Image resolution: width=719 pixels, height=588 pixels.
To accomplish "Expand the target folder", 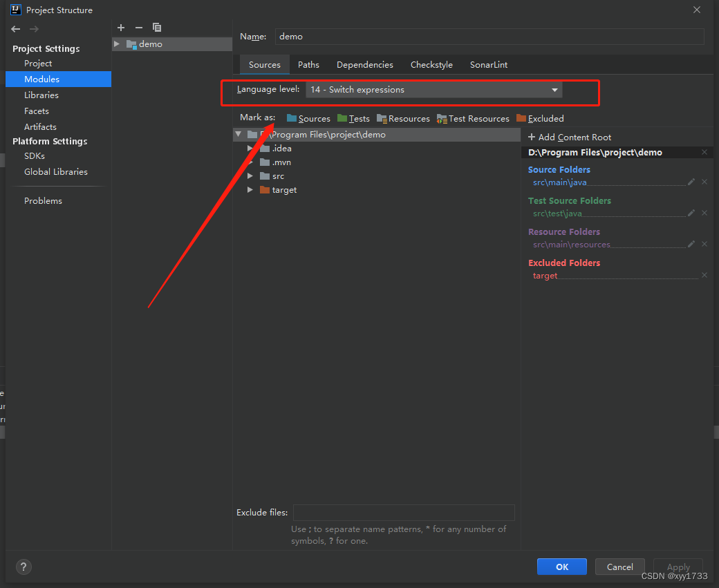I will (x=250, y=190).
